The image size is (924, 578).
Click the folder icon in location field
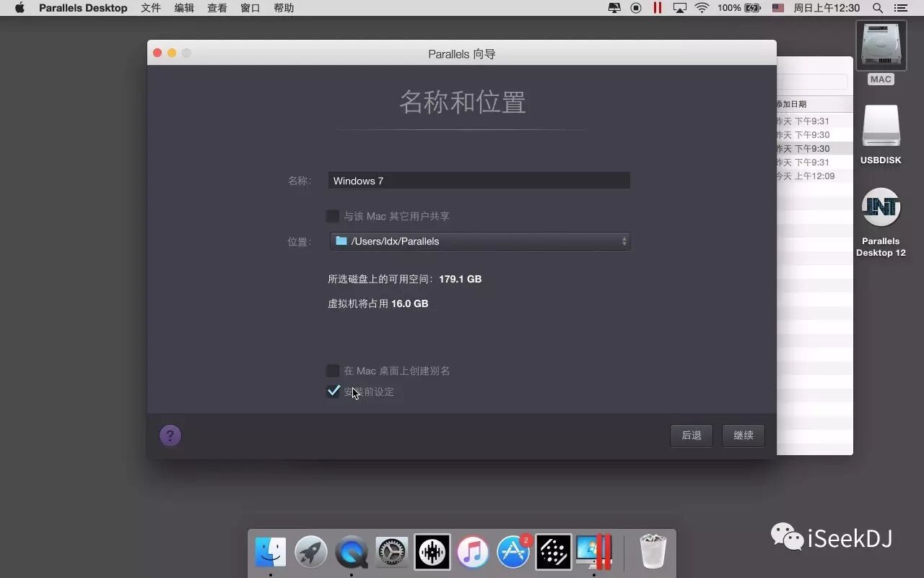(341, 241)
